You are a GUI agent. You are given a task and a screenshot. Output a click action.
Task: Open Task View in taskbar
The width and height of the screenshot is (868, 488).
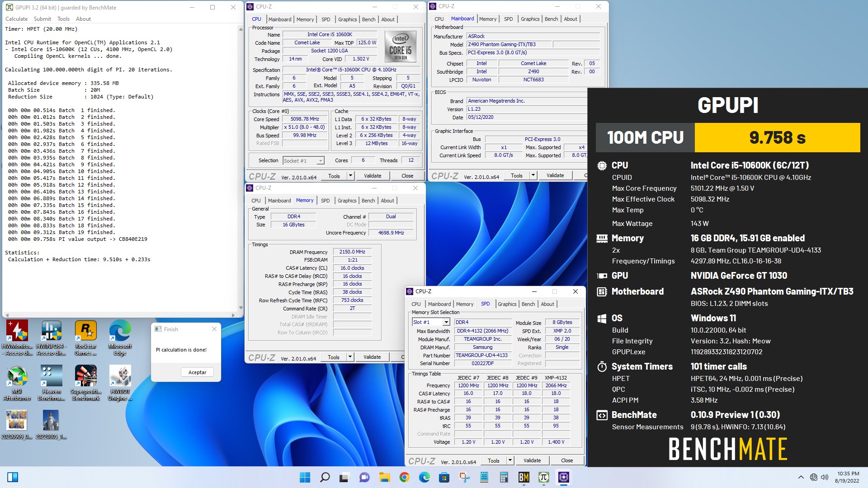[x=344, y=477]
